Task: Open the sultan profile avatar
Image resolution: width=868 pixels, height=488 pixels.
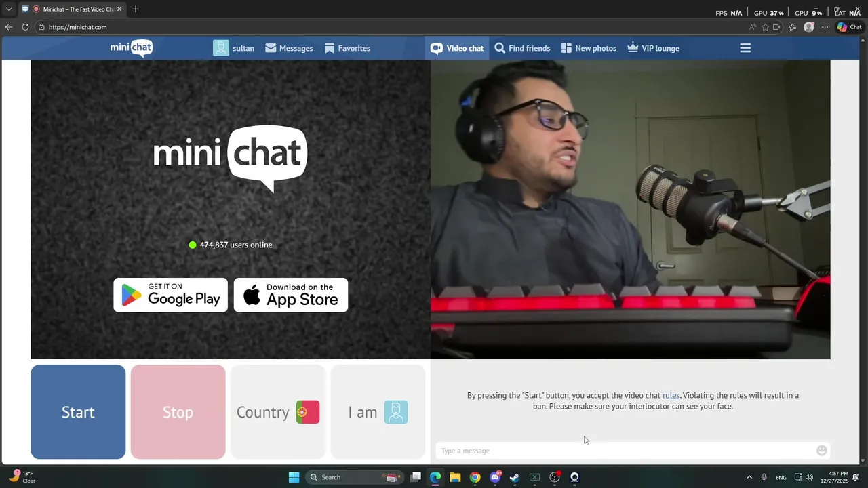Action: [221, 48]
